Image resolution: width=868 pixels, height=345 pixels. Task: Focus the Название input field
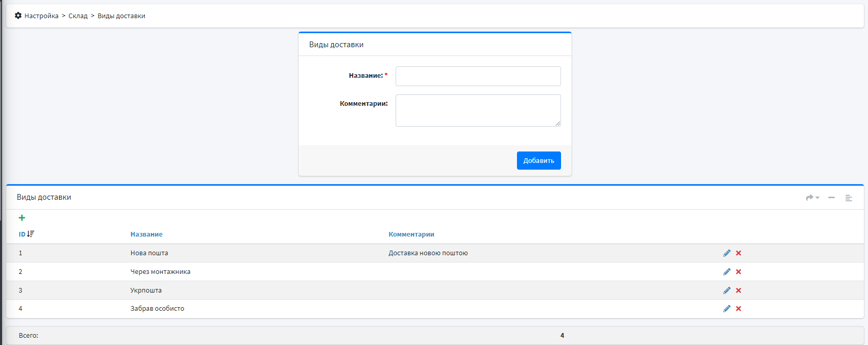(478, 76)
